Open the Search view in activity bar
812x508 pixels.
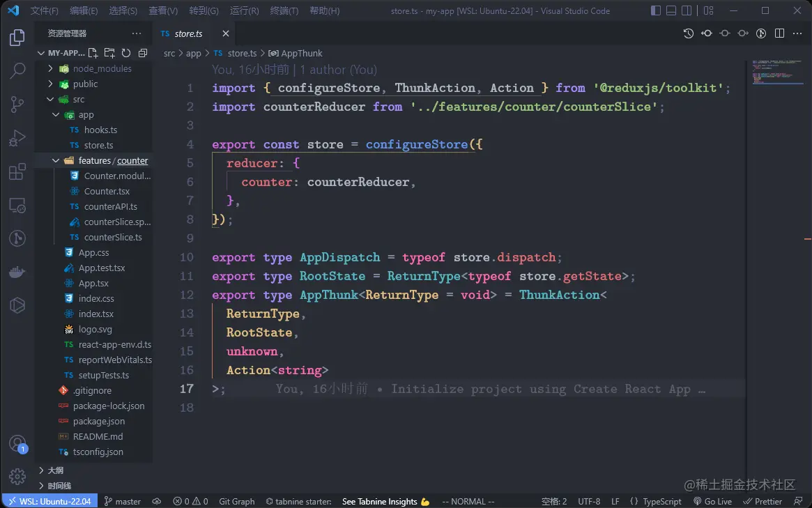click(x=17, y=70)
